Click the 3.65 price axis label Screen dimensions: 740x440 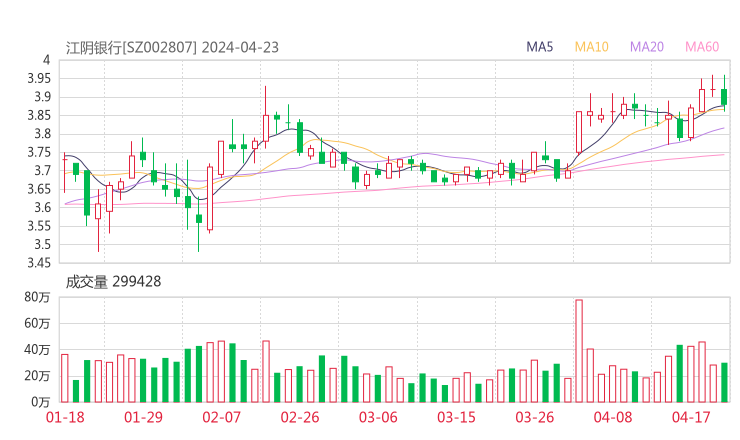(x=39, y=189)
